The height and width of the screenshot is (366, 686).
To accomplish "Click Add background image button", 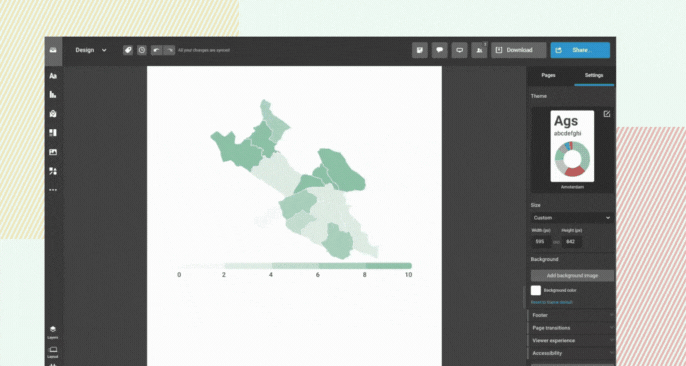I will pos(572,275).
